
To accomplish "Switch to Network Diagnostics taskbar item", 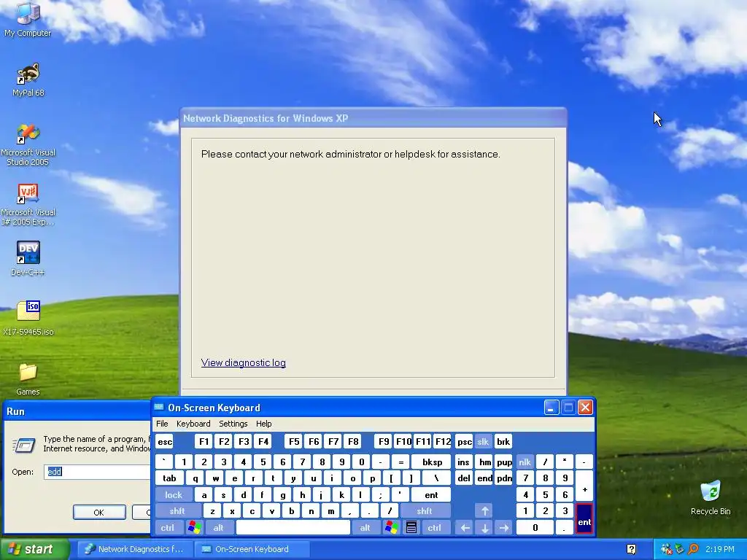I will [x=135, y=549].
